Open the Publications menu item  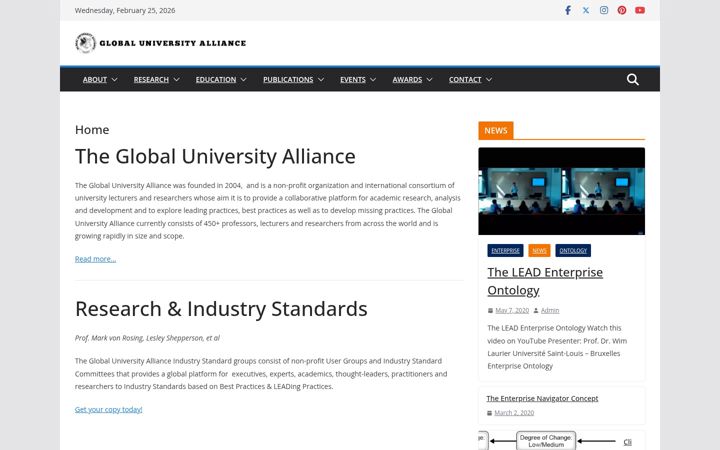288,79
